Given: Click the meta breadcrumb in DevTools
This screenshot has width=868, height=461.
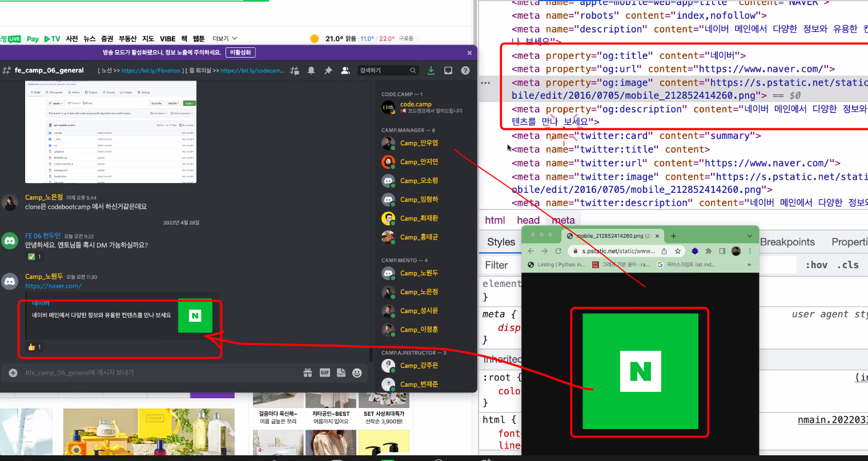Looking at the screenshot, I should coord(563,220).
